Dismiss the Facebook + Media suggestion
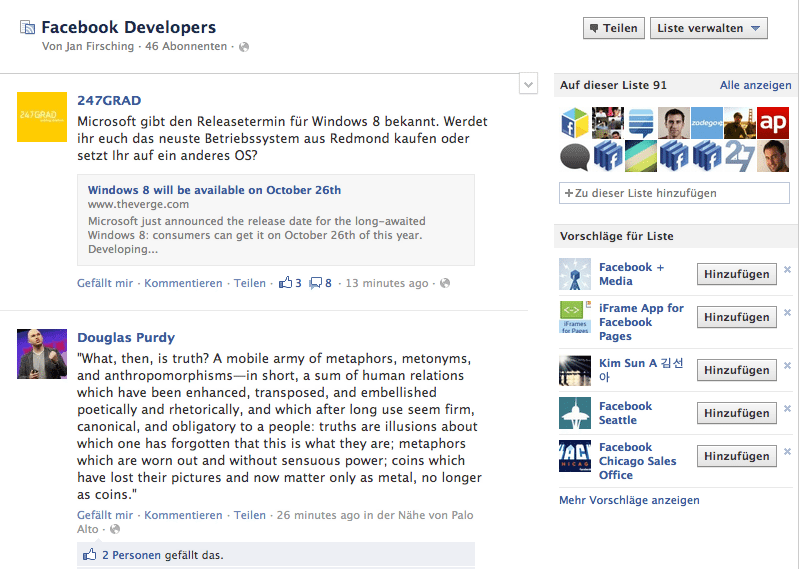 point(788,269)
